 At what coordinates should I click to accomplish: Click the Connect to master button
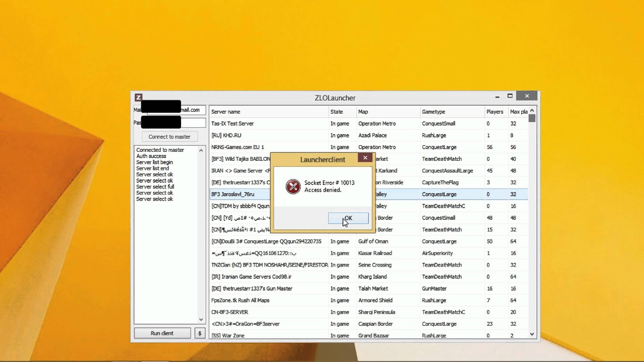(x=170, y=137)
